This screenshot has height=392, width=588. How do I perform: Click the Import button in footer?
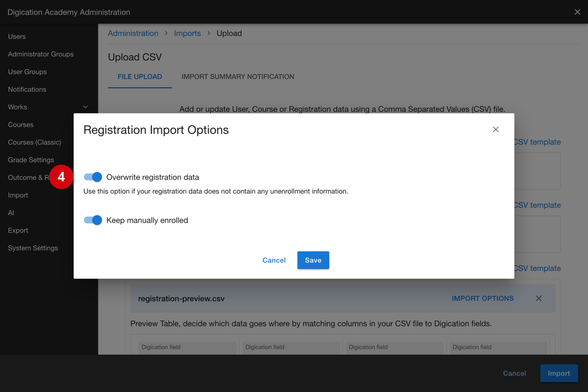[x=559, y=373]
